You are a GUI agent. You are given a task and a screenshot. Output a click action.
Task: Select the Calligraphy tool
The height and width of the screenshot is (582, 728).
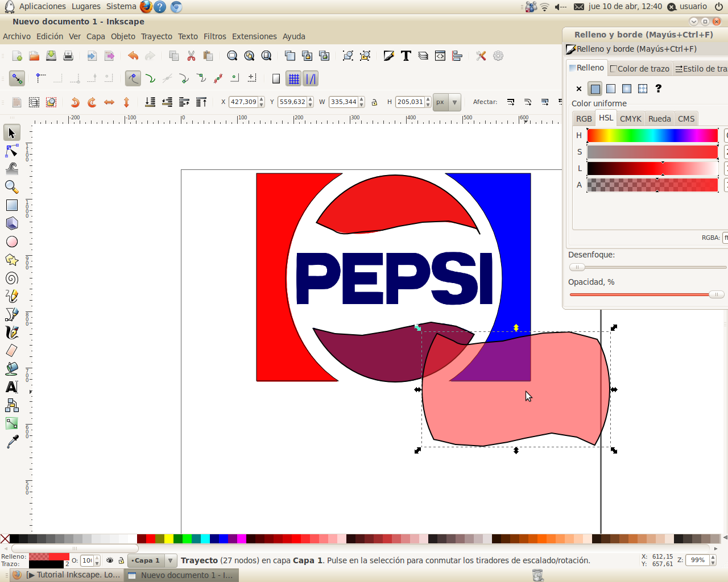[12, 332]
